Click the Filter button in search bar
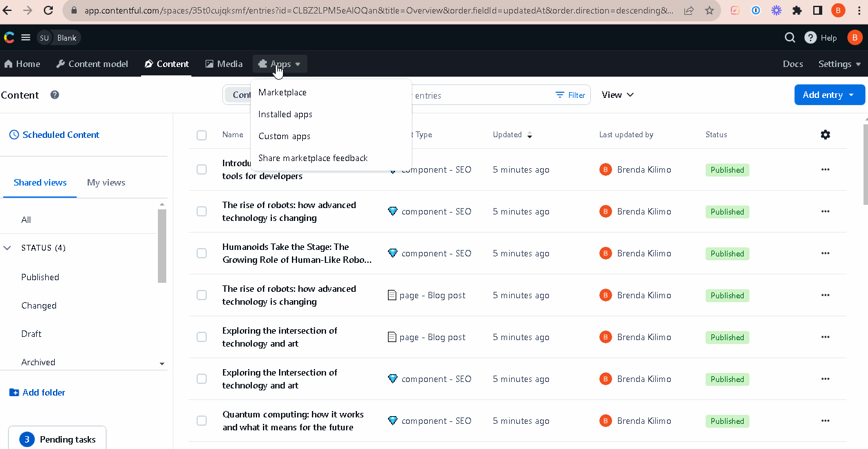 [x=571, y=95]
